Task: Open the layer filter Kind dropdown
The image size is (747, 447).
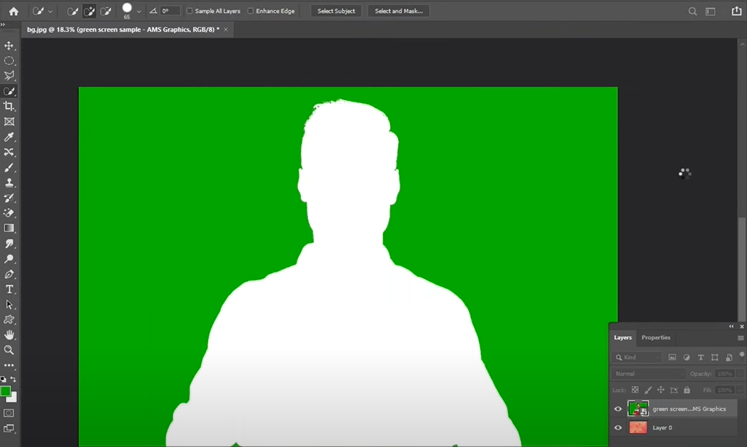Action: pos(636,357)
